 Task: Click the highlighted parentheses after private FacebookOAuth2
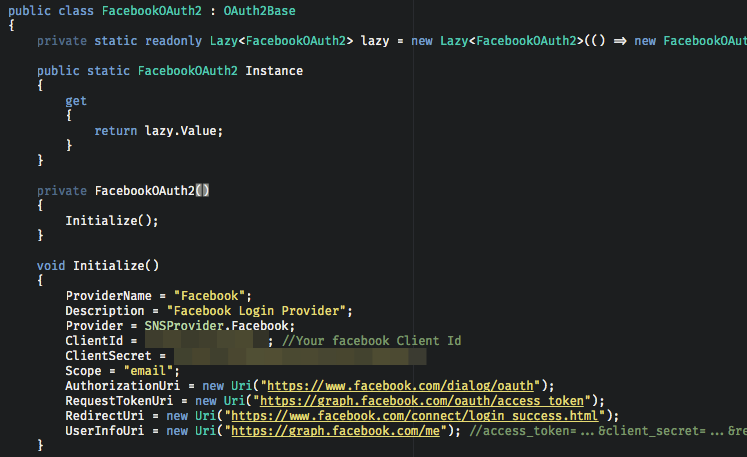coord(202,191)
